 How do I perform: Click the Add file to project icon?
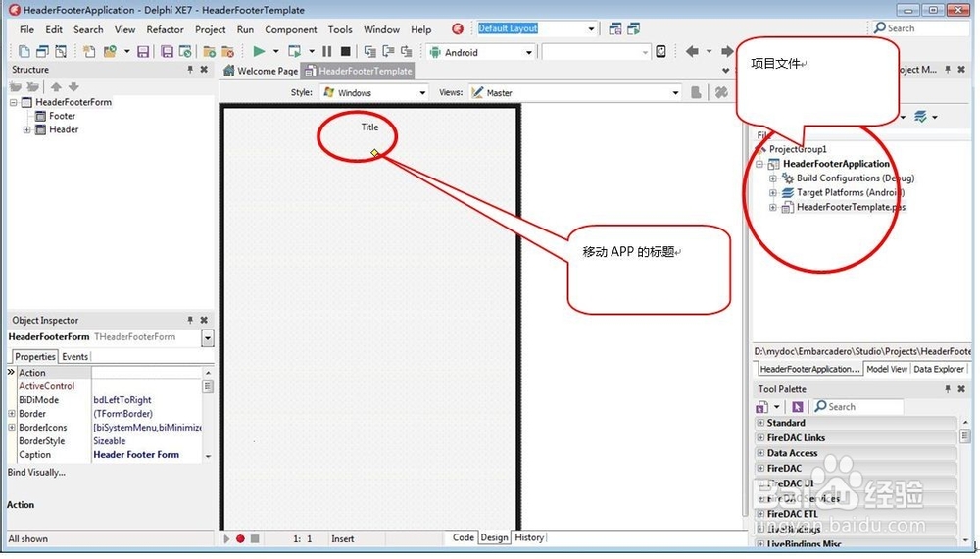click(x=210, y=52)
